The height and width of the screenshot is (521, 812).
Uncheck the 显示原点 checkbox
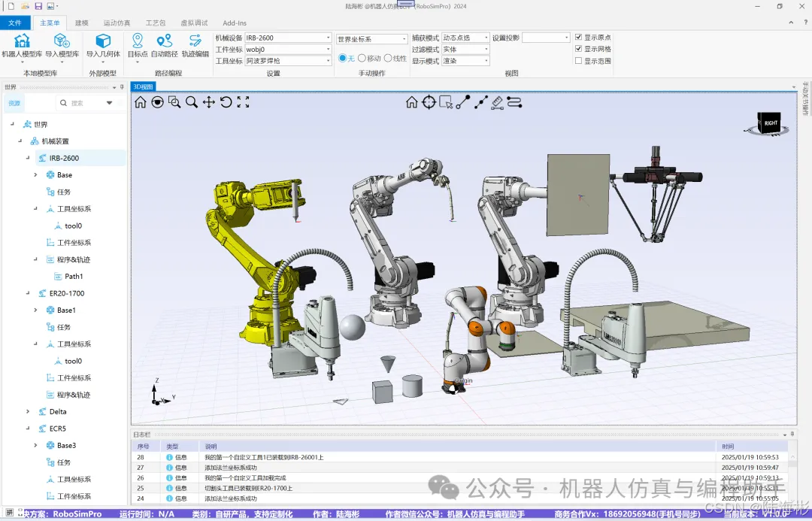[x=578, y=38]
